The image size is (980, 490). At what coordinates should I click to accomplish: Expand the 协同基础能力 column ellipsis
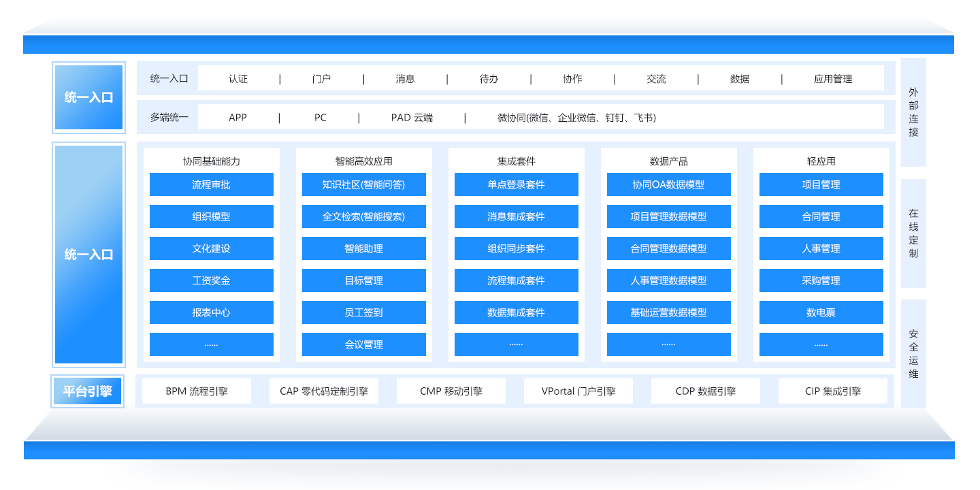210,344
